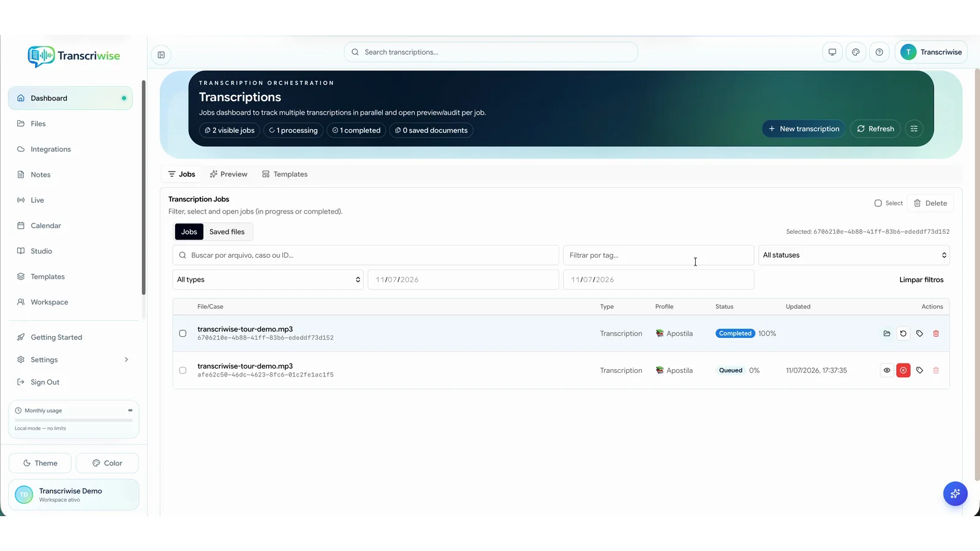The image size is (980, 551).
Task: Switch to the Preview tab
Action: tap(228, 174)
